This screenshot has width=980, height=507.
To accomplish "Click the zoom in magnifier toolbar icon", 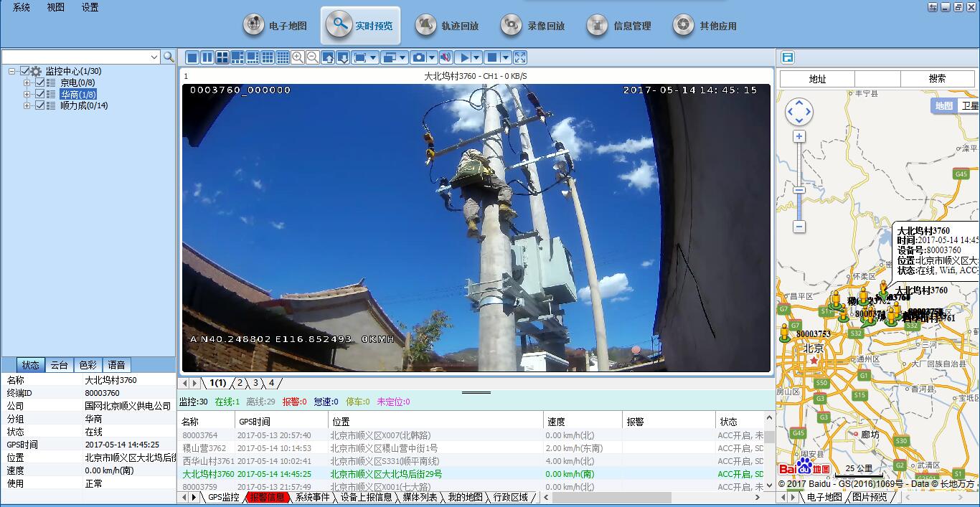I will (297, 57).
